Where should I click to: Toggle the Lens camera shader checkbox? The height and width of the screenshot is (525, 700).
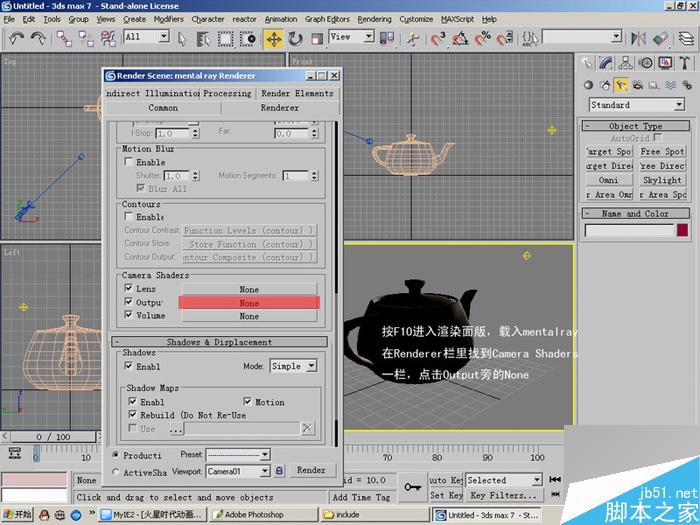point(129,289)
